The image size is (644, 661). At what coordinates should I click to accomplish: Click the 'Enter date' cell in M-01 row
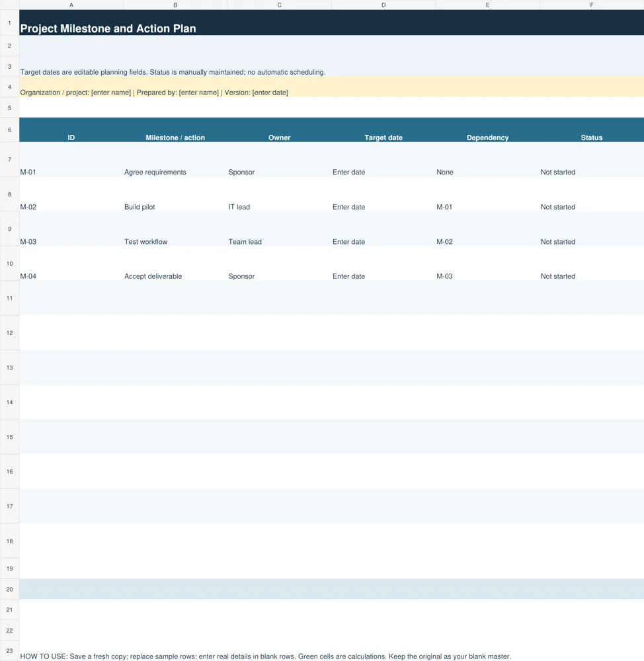383,160
